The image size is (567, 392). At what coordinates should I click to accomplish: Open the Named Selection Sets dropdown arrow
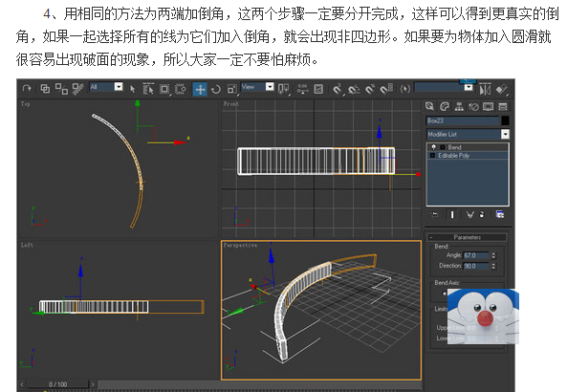[469, 87]
